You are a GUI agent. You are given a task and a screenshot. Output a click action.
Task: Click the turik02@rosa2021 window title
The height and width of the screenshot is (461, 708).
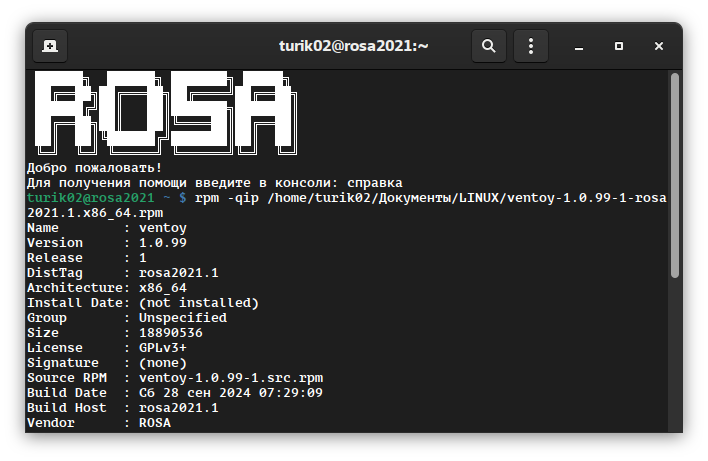point(353,46)
